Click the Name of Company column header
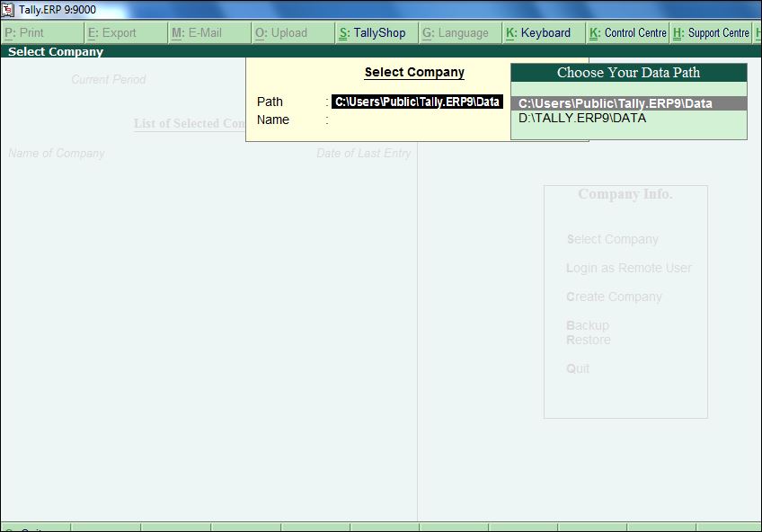 tap(57, 153)
